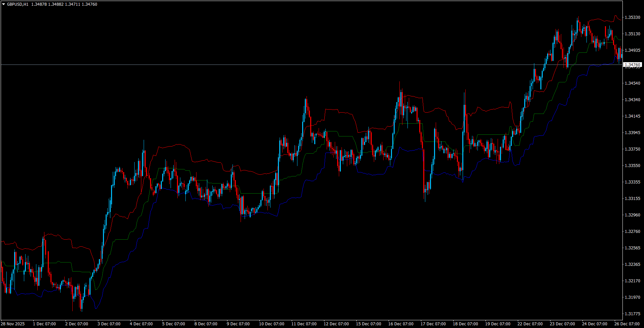This screenshot has width=644, height=328.
Task: Select the 1.34145 price axis value
Action: (x=633, y=116)
